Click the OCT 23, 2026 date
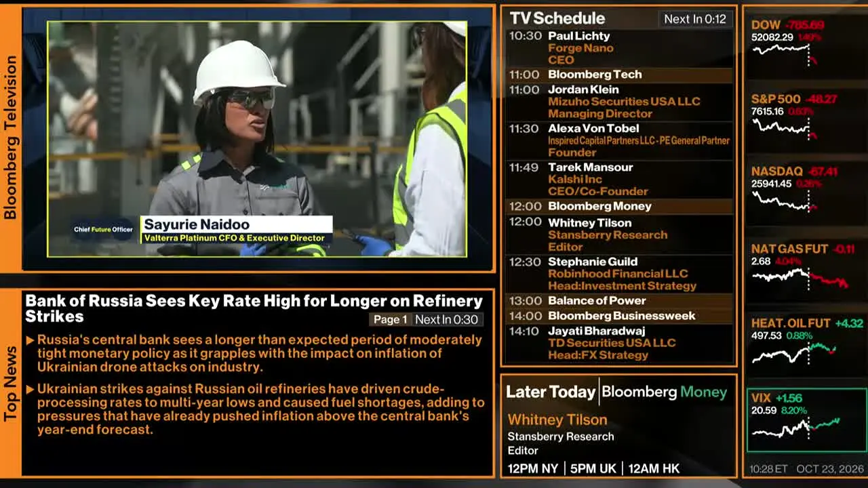This screenshot has height=488, width=868. point(830,469)
